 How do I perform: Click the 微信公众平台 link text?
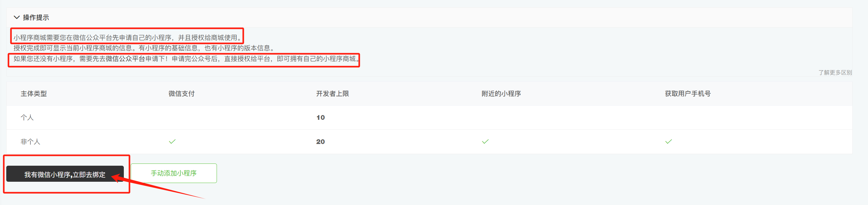pos(125,59)
